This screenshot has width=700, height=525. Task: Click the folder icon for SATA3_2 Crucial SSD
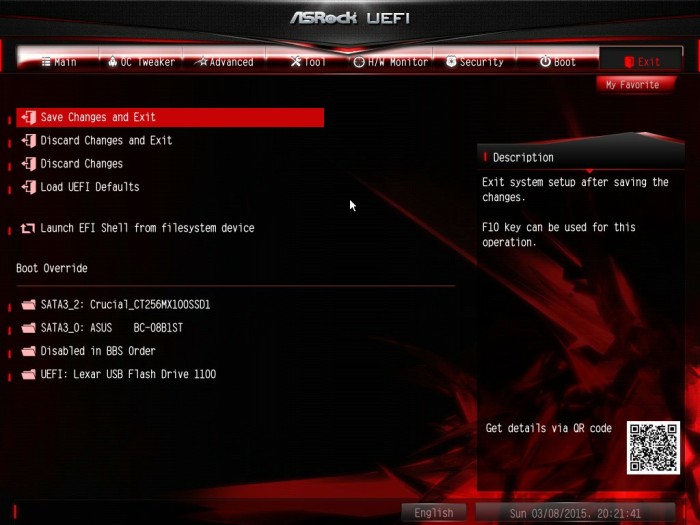[x=29, y=305]
